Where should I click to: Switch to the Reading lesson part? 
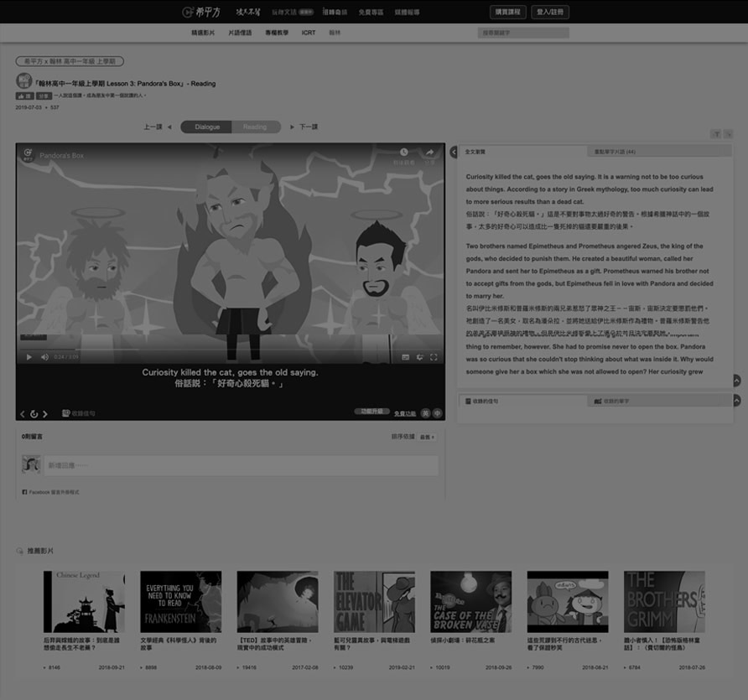[255, 127]
